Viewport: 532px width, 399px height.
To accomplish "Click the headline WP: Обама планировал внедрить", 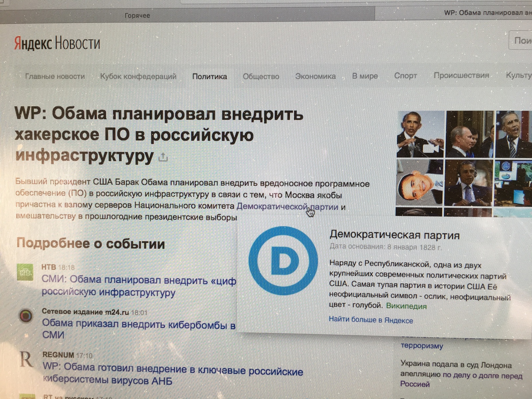I will [x=159, y=134].
